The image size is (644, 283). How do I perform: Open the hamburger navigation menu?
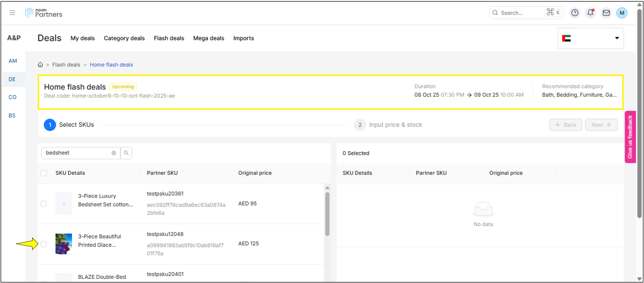click(x=12, y=13)
